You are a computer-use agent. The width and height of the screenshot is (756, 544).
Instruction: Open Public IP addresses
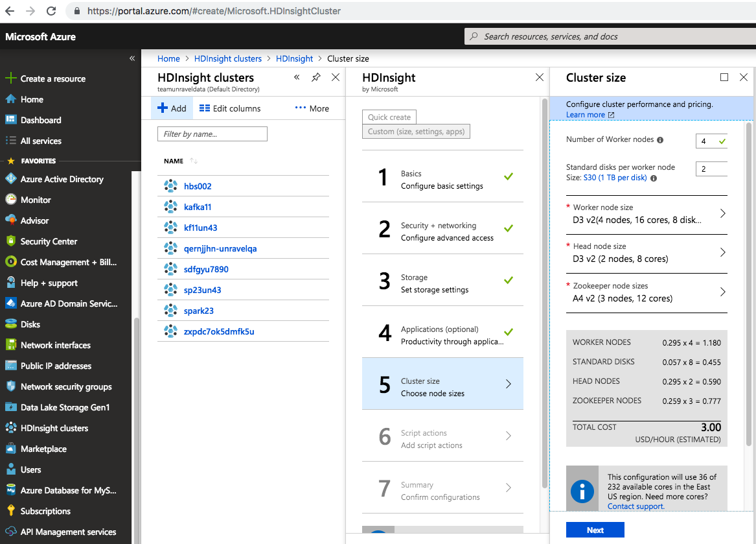click(x=56, y=366)
